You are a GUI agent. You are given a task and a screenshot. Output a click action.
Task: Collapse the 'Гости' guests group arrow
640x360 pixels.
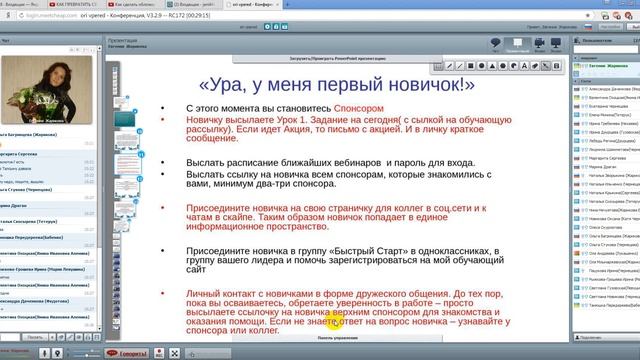tap(576, 82)
